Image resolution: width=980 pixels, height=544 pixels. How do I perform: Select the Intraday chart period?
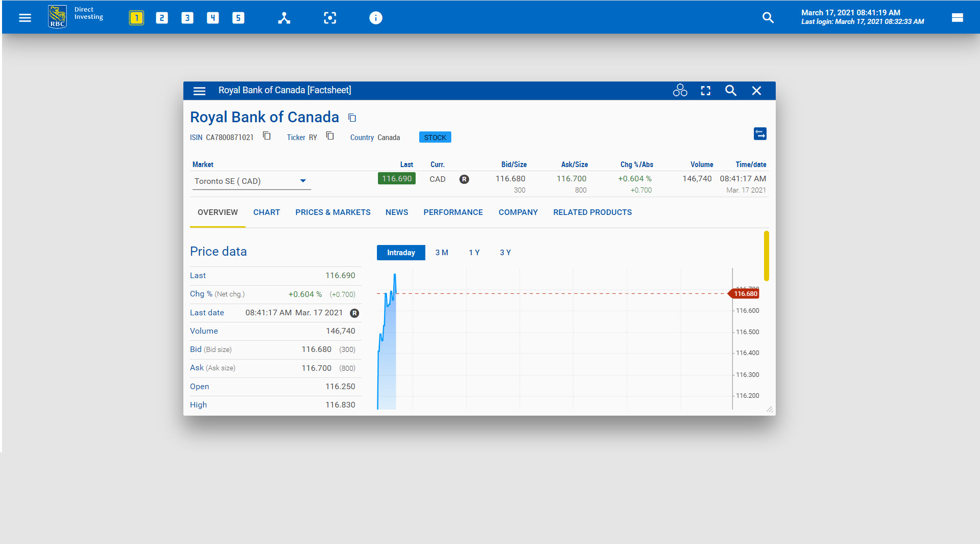(x=400, y=252)
